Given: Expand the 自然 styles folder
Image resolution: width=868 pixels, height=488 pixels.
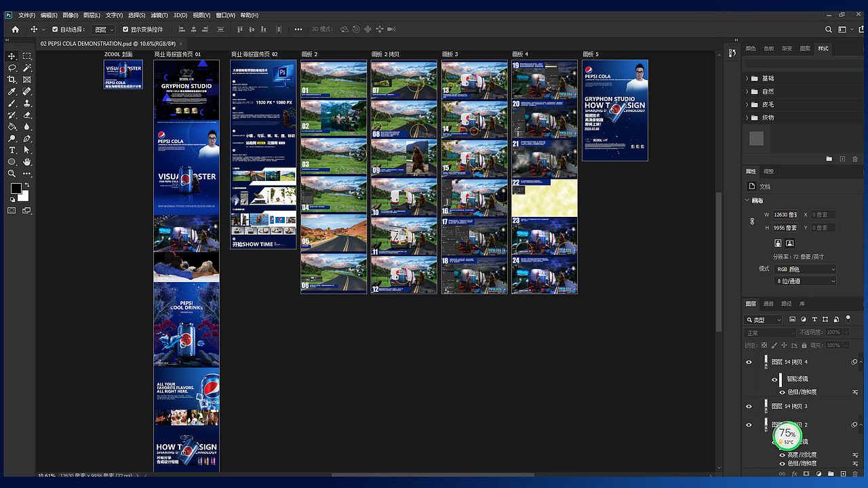Looking at the screenshot, I should click(x=747, y=91).
